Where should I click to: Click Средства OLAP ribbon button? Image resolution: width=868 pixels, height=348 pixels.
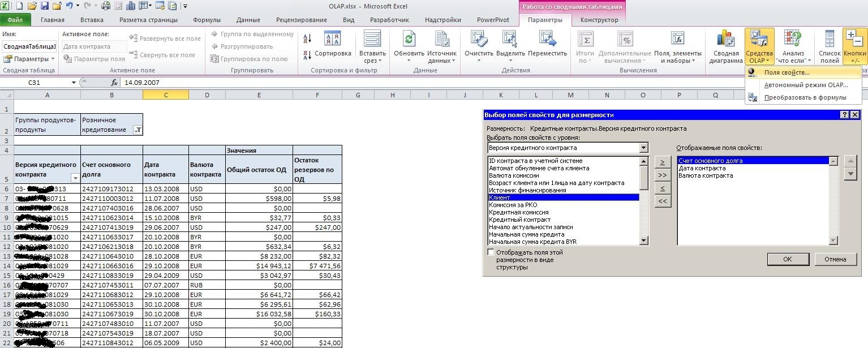pos(759,47)
